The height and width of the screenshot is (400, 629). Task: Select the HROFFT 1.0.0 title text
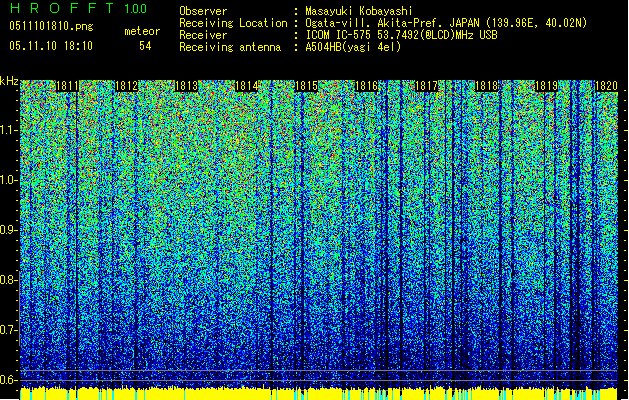(x=78, y=8)
